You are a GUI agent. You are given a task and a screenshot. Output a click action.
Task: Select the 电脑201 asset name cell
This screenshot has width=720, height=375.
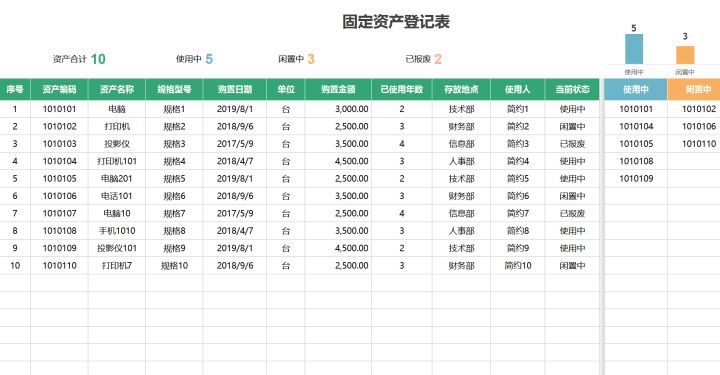[117, 179]
